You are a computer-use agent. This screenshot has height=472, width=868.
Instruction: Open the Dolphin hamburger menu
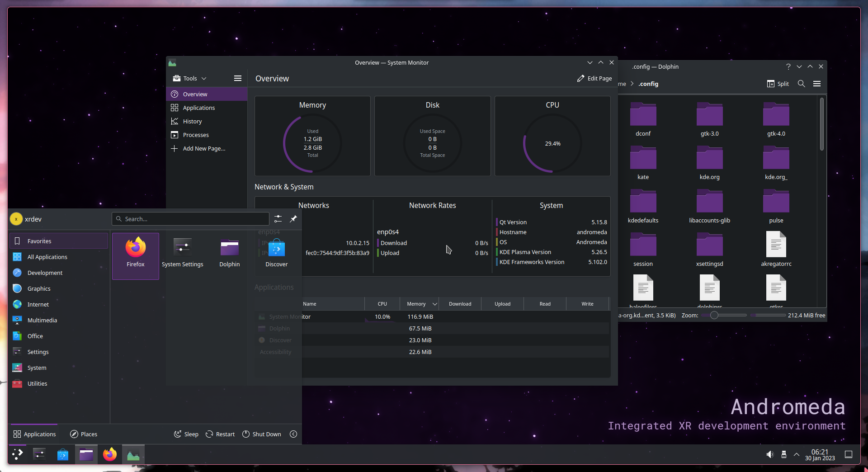[x=817, y=84]
